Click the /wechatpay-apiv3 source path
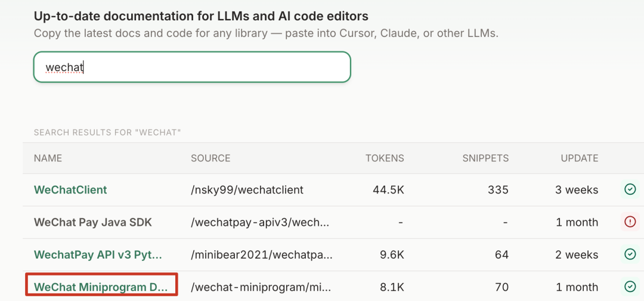 coord(260,222)
